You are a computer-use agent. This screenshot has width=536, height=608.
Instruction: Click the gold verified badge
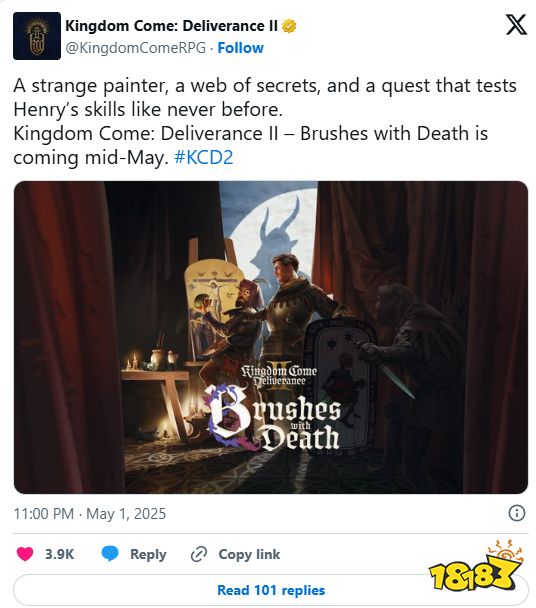(x=289, y=26)
